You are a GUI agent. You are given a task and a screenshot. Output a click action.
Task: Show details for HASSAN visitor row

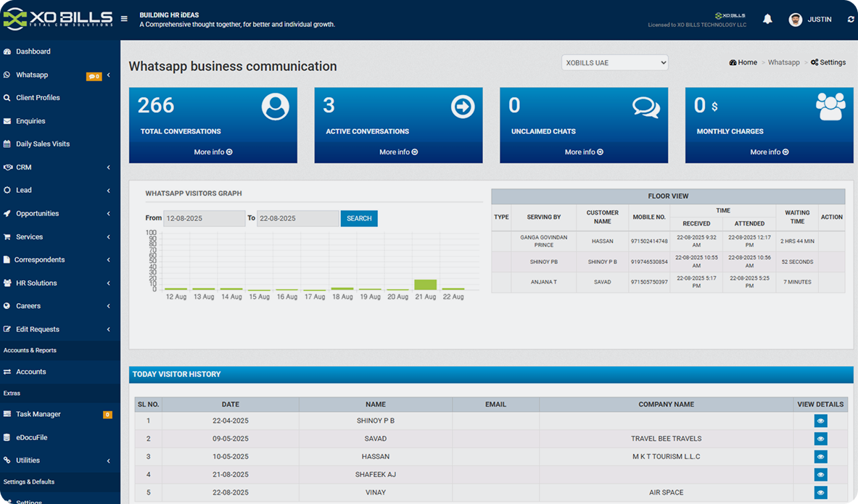(820, 457)
